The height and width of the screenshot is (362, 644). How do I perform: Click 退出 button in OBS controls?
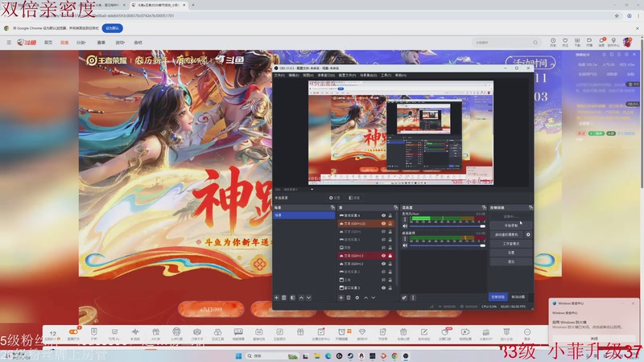[511, 262]
